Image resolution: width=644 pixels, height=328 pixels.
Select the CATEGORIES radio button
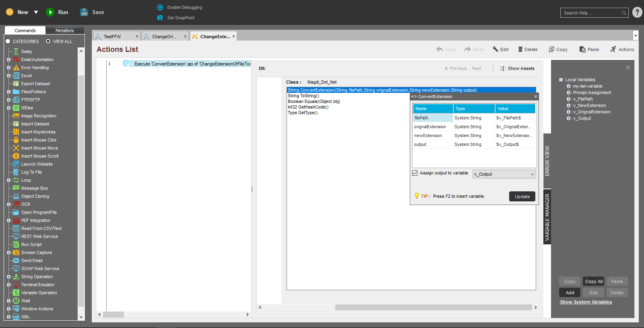8,41
